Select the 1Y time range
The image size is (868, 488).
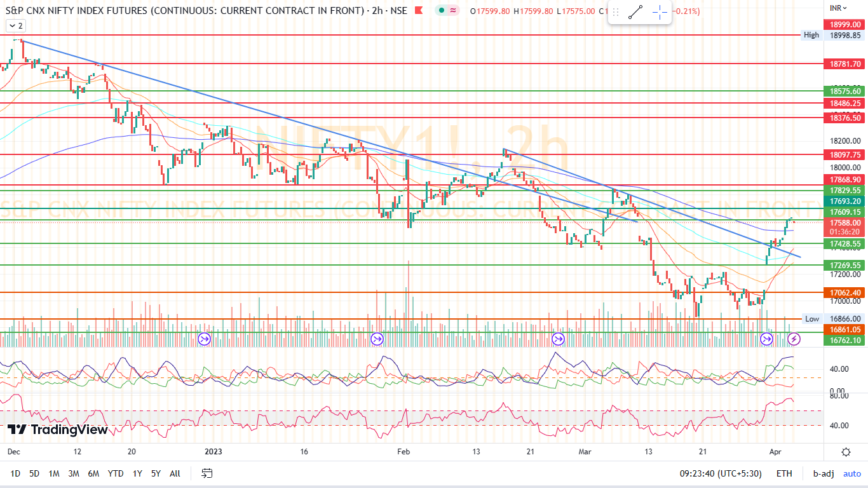[137, 473]
